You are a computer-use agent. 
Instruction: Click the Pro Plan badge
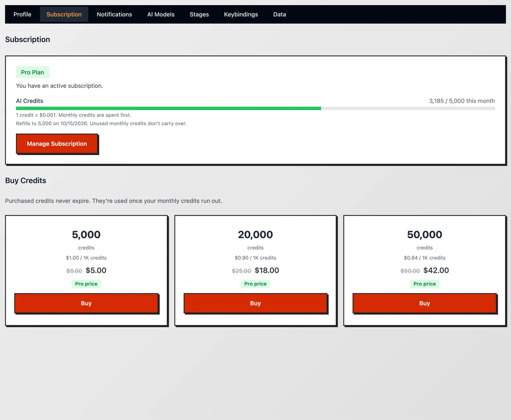click(32, 72)
